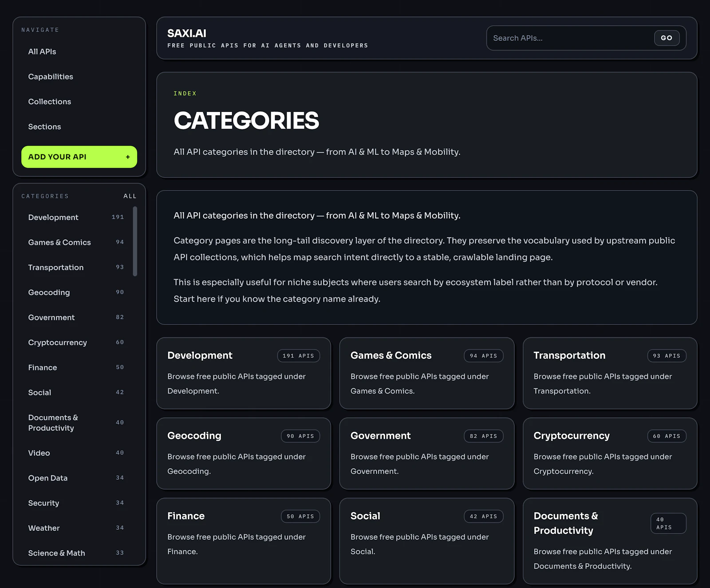The image size is (710, 588).
Task: Navigate to the Sections page
Action: 44,126
